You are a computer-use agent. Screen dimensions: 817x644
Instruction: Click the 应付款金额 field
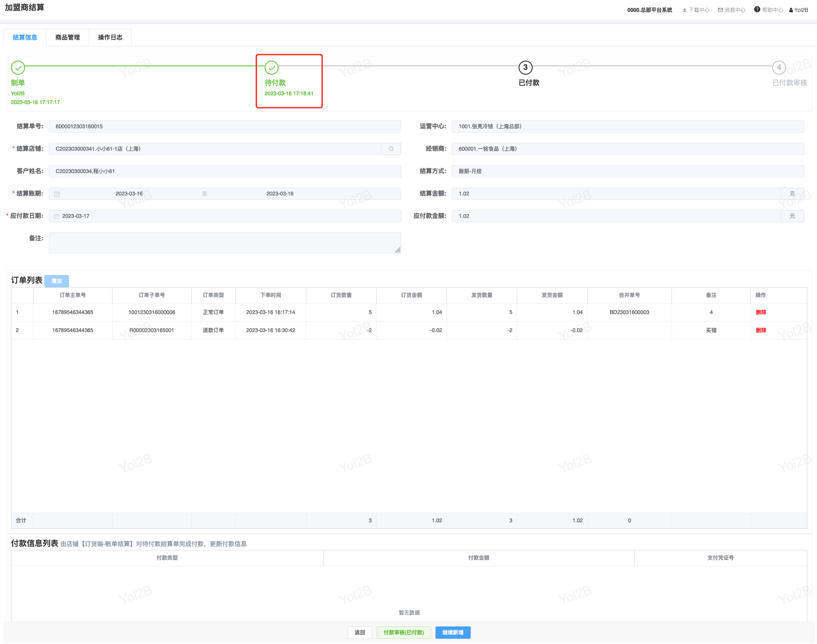point(616,216)
